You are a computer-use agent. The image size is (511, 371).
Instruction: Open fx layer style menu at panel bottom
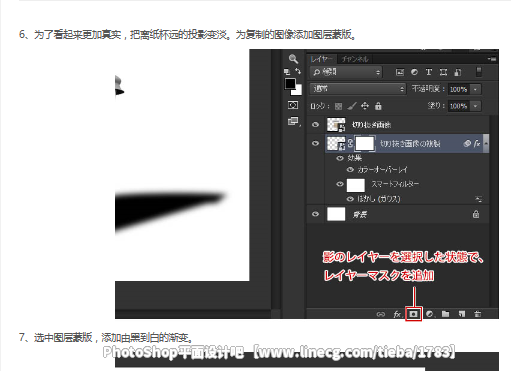pyautogui.click(x=397, y=314)
